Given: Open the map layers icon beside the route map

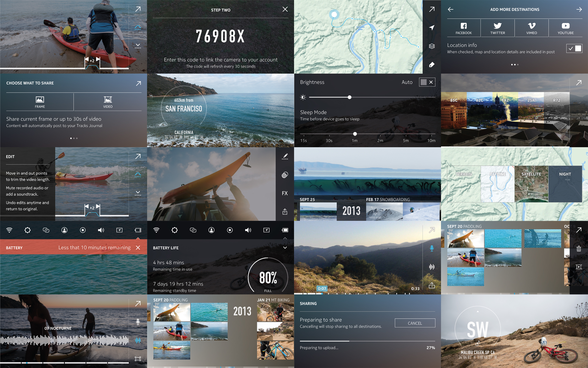Looking at the screenshot, I should pos(432,46).
